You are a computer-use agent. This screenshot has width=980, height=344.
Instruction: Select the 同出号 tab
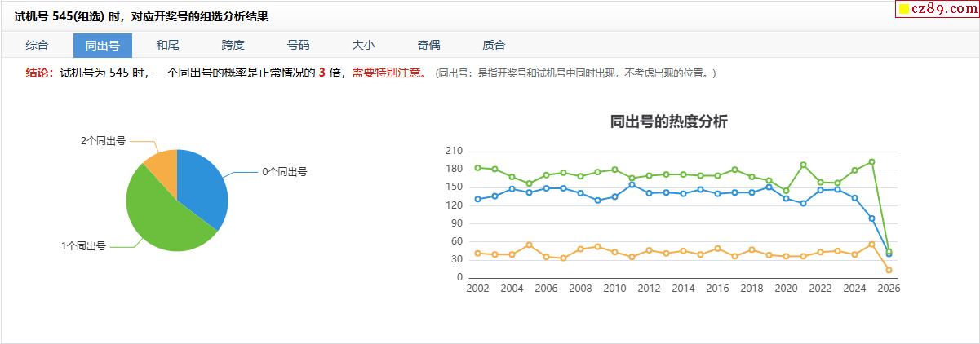pyautogui.click(x=102, y=45)
